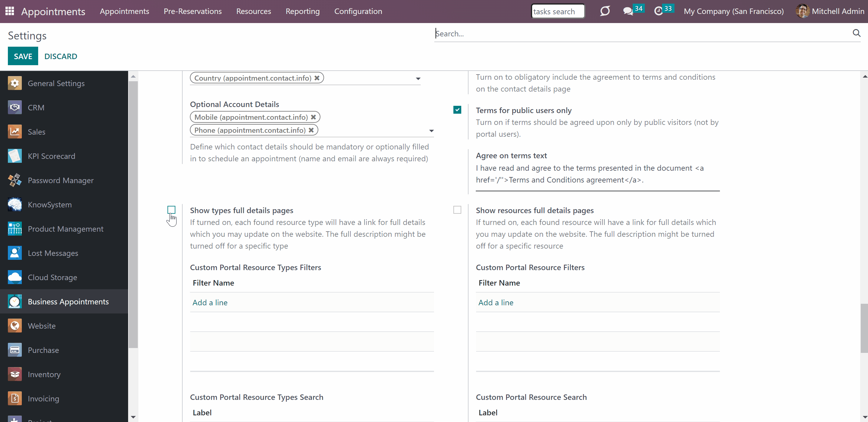The height and width of the screenshot is (422, 868).
Task: Click Label header under Custom Portal Resource Search
Action: [488, 413]
